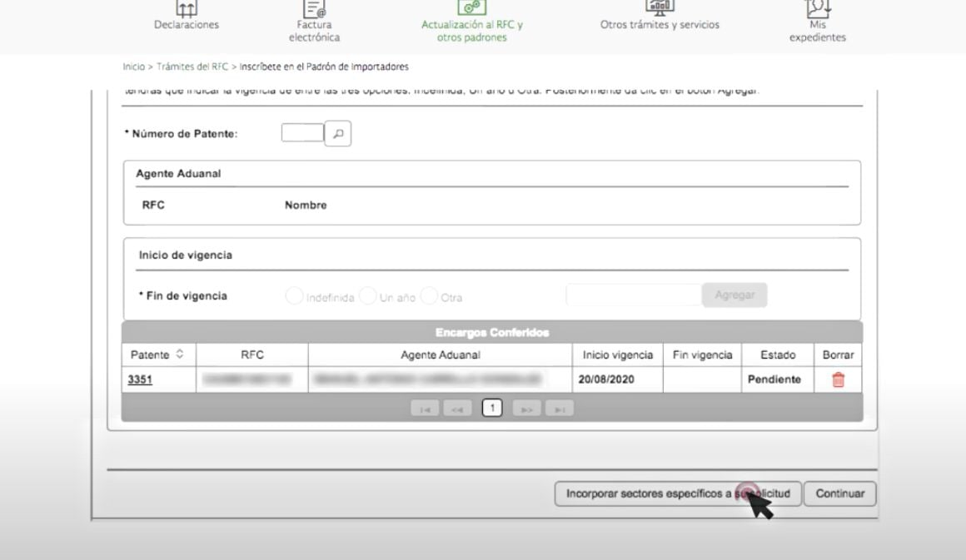966x560 pixels.
Task: Click the magnifier search icon beside Número de Patente
Action: (x=337, y=133)
